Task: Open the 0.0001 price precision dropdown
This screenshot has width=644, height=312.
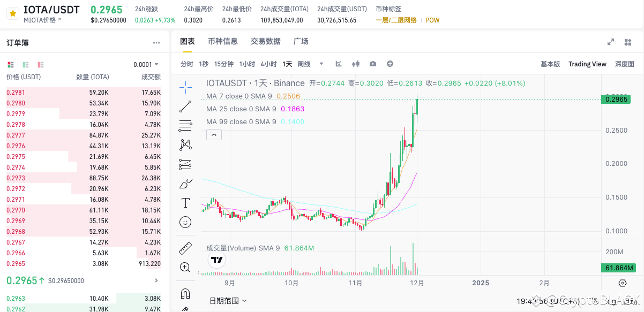Action: pos(146,64)
